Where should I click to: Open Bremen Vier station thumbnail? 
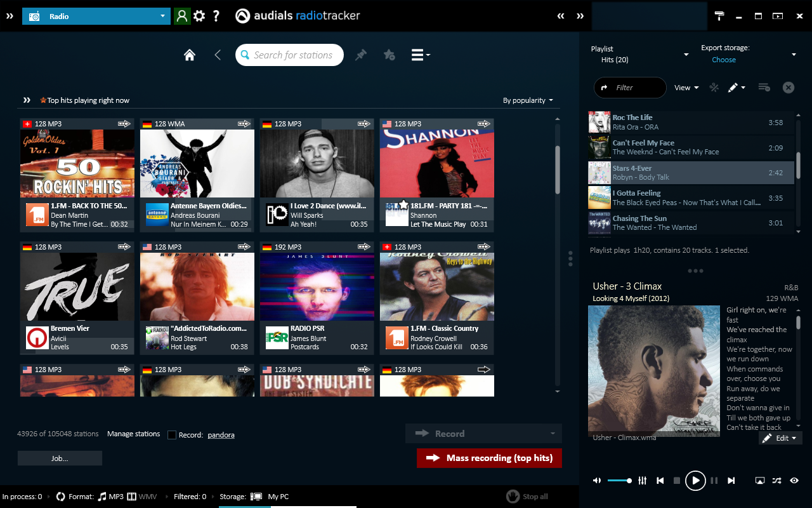(77, 286)
